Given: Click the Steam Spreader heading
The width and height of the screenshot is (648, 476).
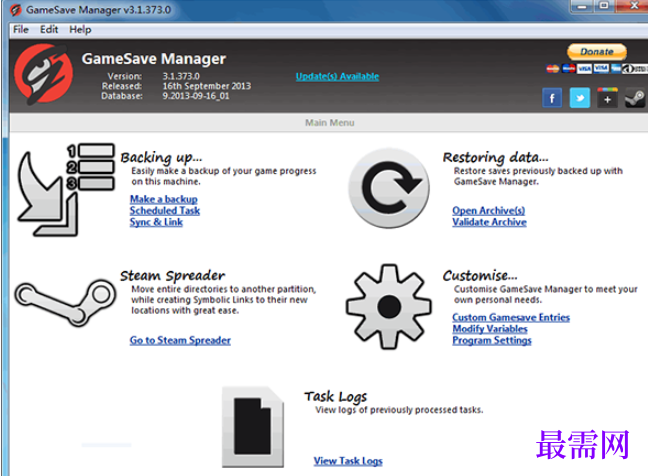Looking at the screenshot, I should point(172,276).
